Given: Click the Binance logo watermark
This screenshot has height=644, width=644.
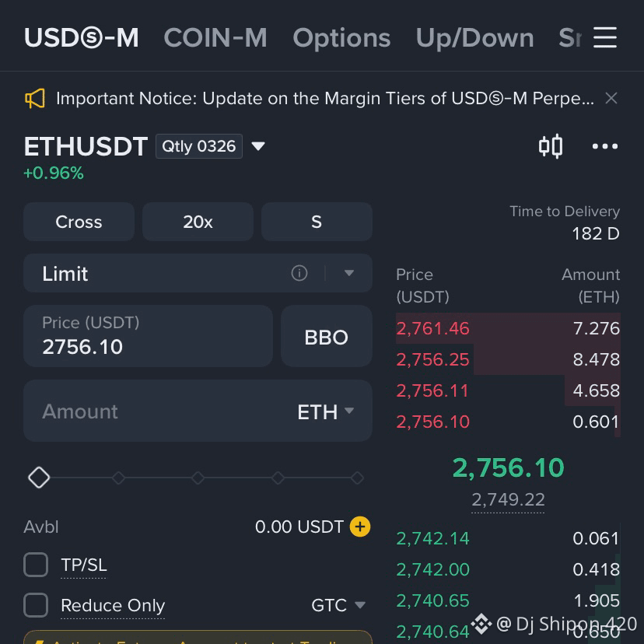Looking at the screenshot, I should coord(481,624).
